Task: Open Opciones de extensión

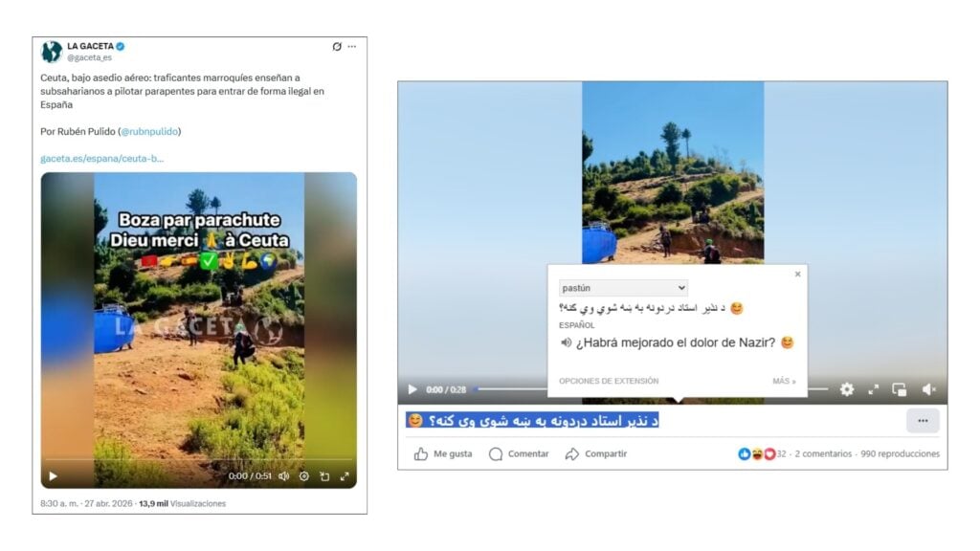Action: [609, 381]
